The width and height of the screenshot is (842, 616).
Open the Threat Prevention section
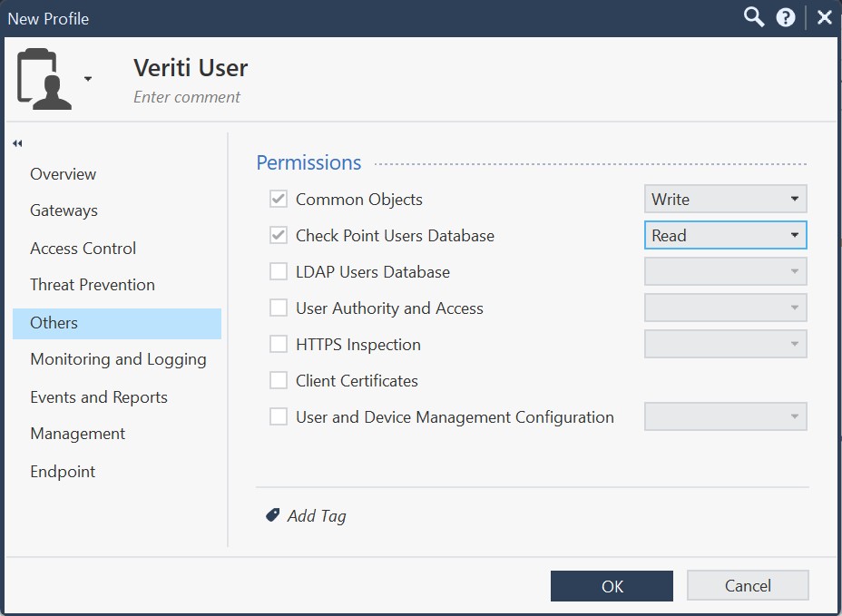[92, 285]
